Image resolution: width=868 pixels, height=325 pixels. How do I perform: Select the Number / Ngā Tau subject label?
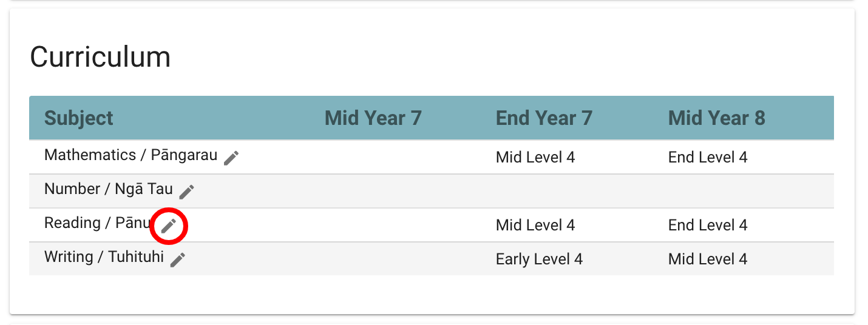point(108,189)
